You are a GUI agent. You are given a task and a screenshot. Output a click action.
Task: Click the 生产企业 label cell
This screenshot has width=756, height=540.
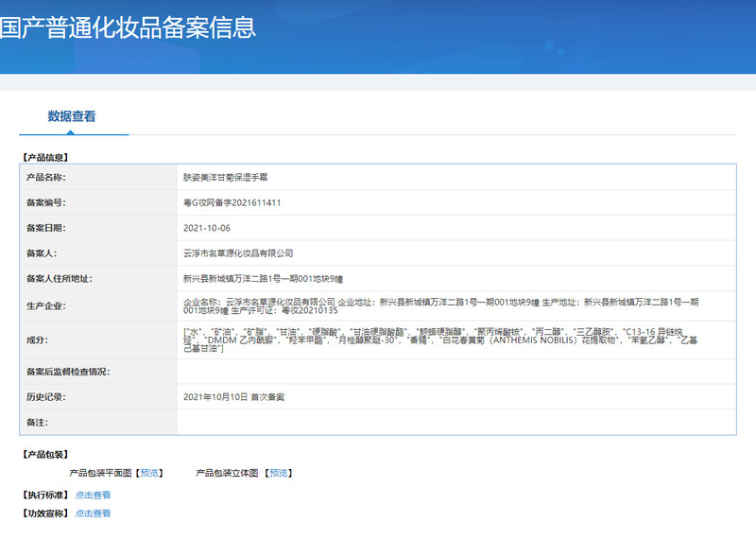[98, 306]
